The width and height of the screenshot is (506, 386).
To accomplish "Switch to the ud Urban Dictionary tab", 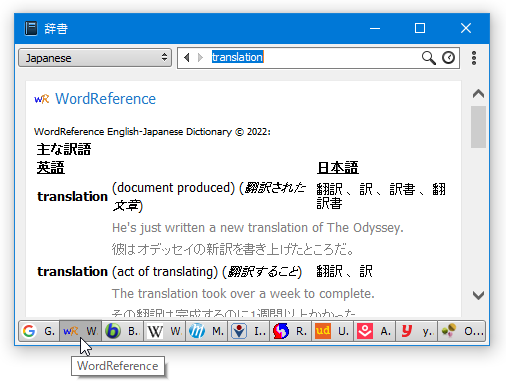I will click(x=333, y=331).
